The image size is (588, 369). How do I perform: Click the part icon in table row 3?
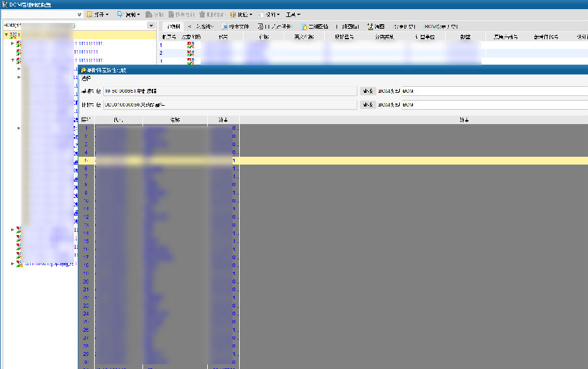click(191, 61)
